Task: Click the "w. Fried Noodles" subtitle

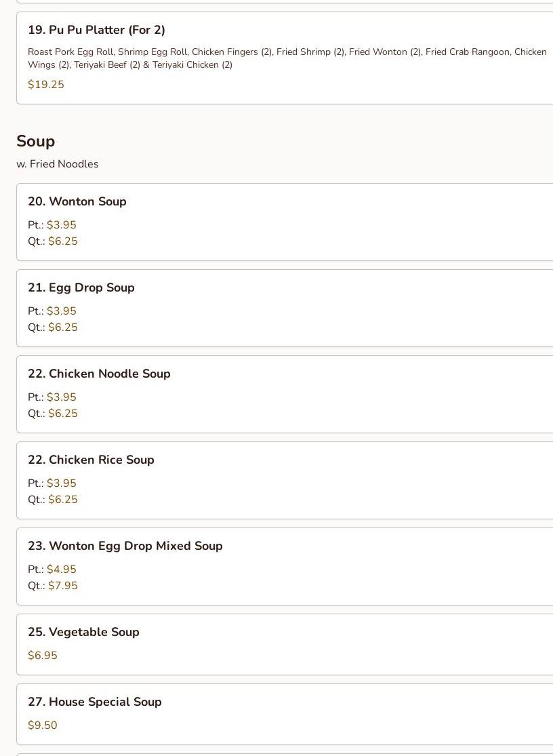Action: [58, 164]
